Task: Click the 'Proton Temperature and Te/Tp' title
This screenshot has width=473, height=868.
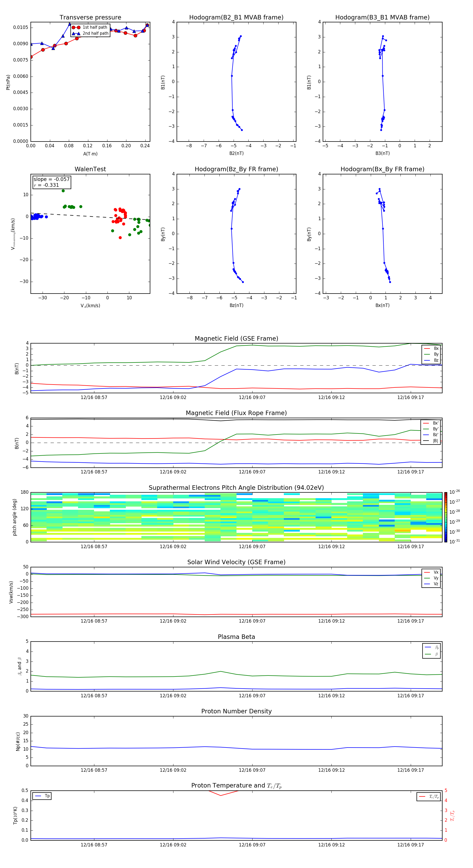Action: 236,786
